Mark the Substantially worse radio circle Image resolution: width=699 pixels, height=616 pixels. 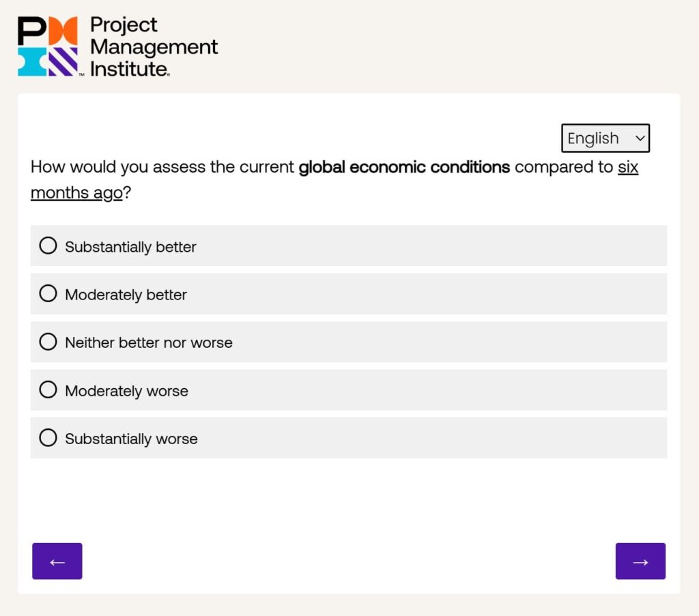click(48, 438)
